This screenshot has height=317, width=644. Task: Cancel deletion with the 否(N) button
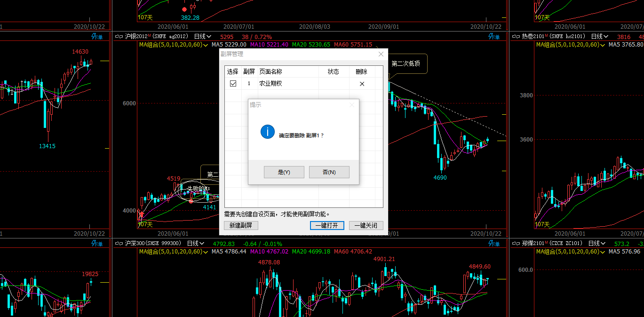(x=329, y=172)
